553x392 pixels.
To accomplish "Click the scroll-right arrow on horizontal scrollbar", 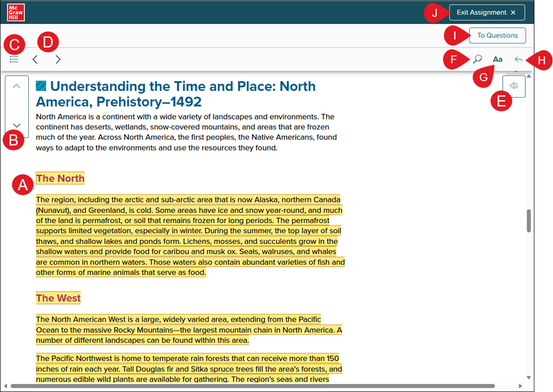I will (521, 386).
